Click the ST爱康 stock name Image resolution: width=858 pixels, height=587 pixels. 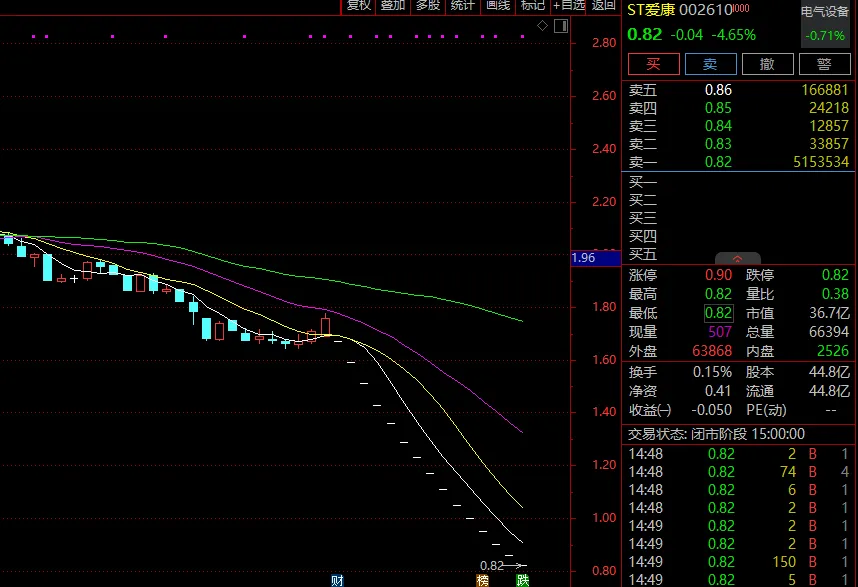click(x=651, y=10)
